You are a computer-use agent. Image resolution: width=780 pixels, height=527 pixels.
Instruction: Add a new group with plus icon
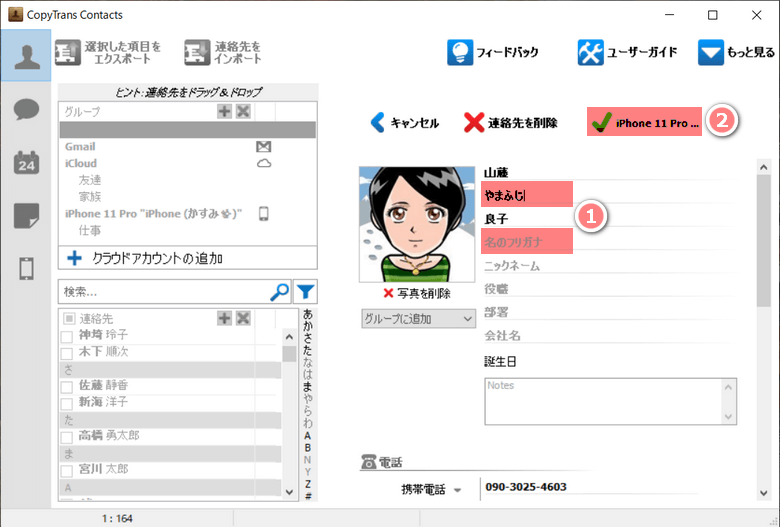[224, 111]
